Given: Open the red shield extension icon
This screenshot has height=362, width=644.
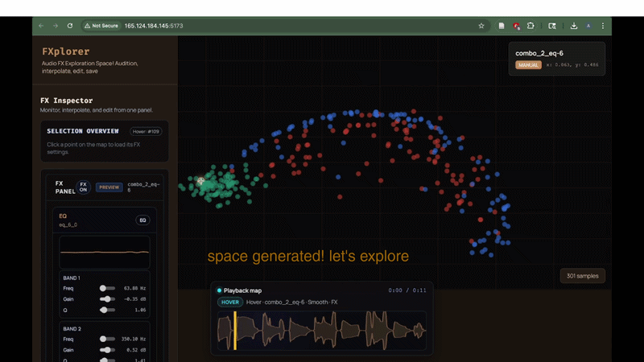Looking at the screenshot, I should pyautogui.click(x=516, y=26).
